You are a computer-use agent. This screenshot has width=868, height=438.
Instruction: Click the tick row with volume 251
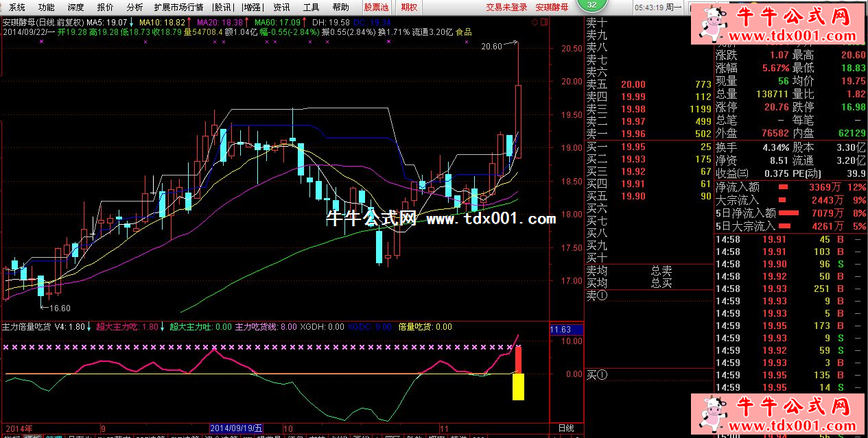point(790,289)
